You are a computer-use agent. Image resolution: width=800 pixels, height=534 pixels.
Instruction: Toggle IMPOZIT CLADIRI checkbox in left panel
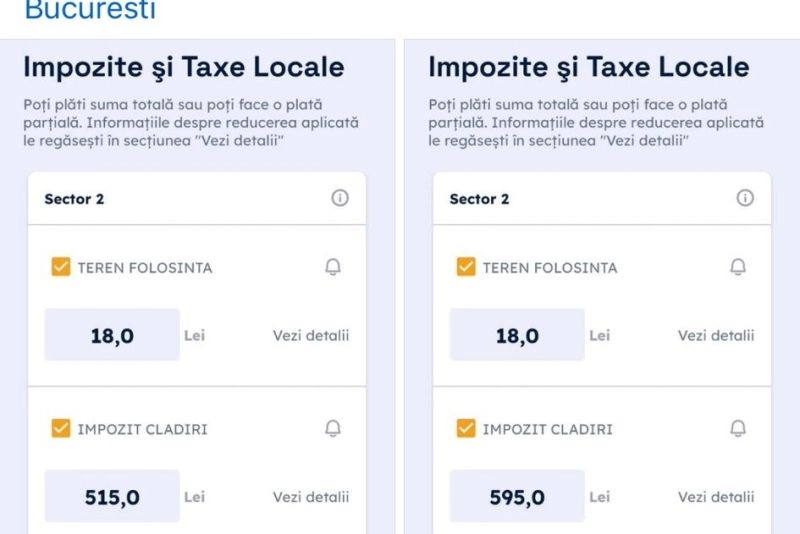tap(61, 428)
